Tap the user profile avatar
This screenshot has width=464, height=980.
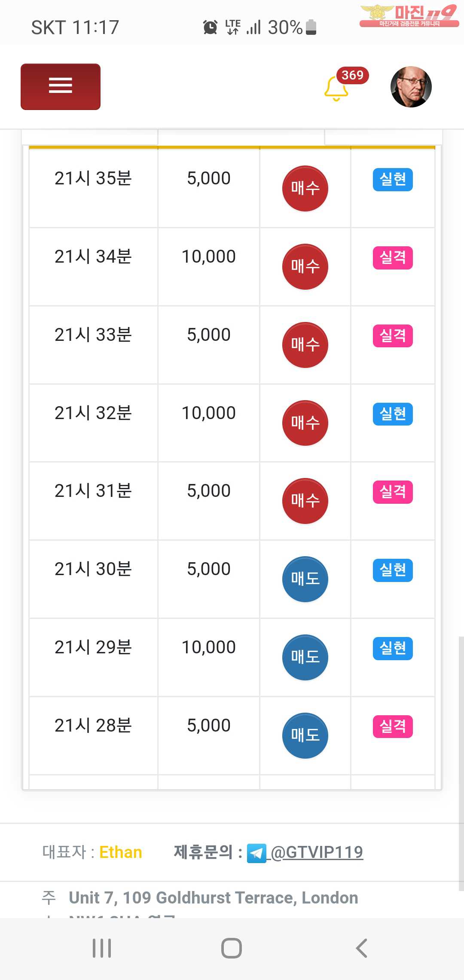click(411, 87)
